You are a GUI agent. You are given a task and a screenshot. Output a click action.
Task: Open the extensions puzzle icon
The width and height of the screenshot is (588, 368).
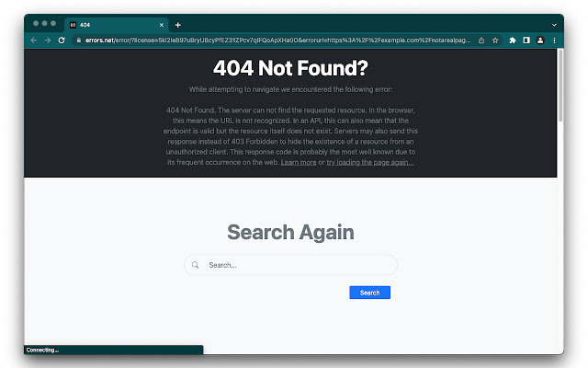coord(513,40)
